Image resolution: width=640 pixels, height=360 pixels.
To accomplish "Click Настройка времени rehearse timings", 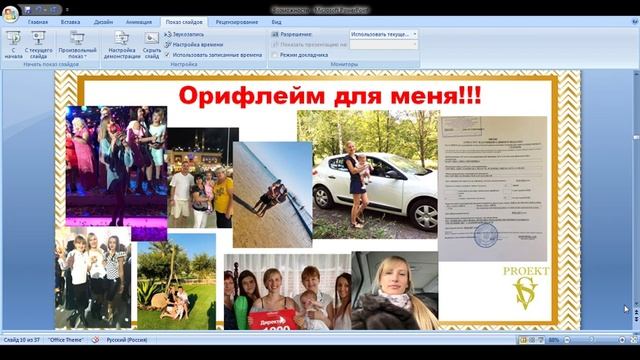I will pos(194,44).
